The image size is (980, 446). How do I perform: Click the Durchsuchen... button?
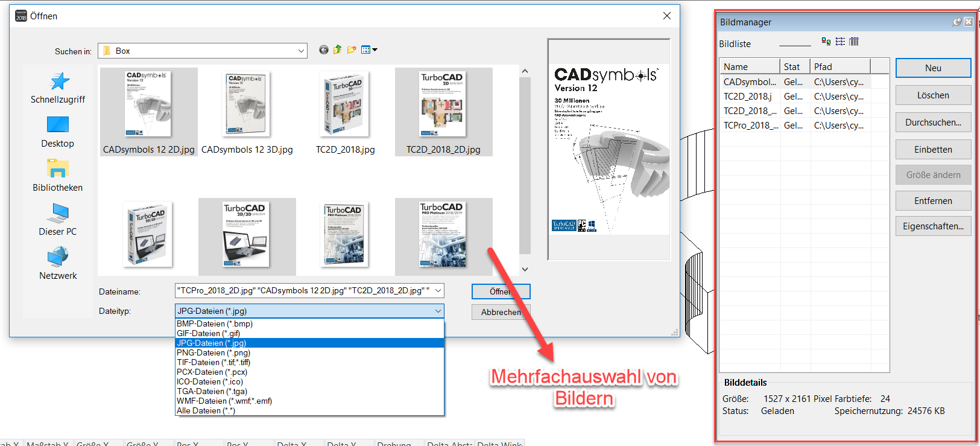(932, 123)
